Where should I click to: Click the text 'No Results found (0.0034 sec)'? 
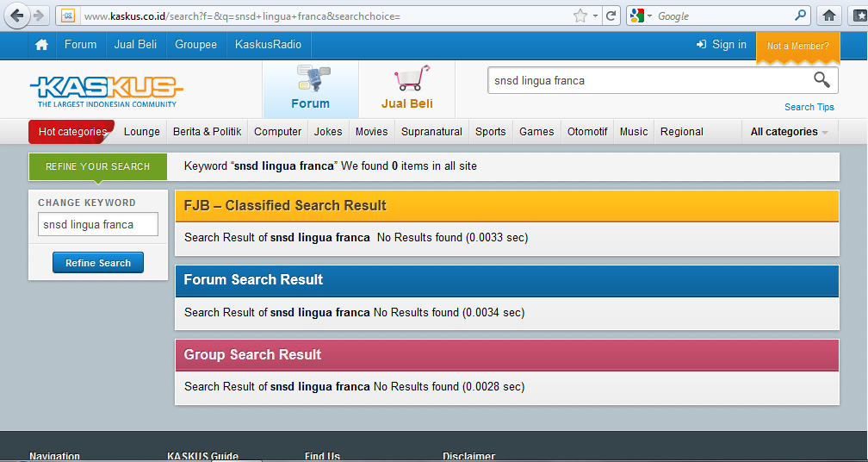[449, 312]
